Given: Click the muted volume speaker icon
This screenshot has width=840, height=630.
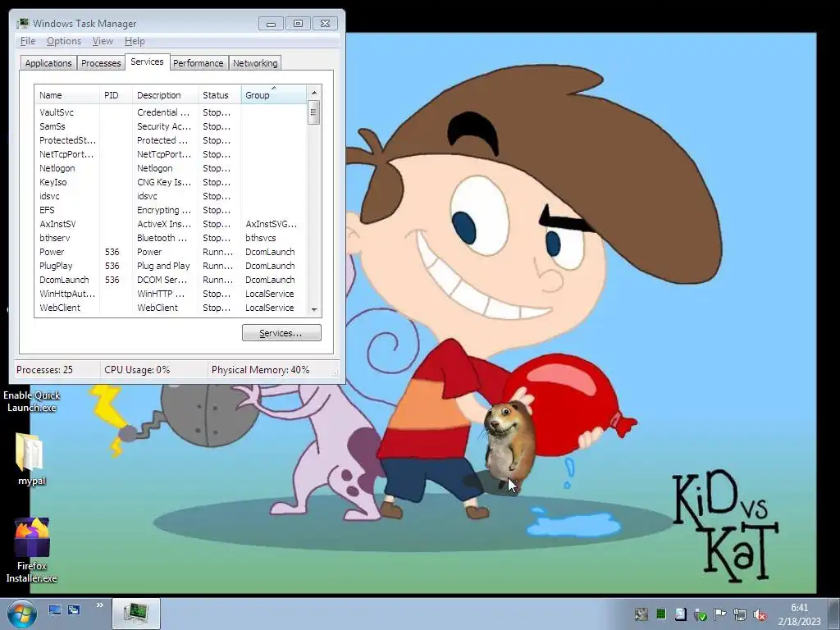Looking at the screenshot, I should (x=759, y=614).
